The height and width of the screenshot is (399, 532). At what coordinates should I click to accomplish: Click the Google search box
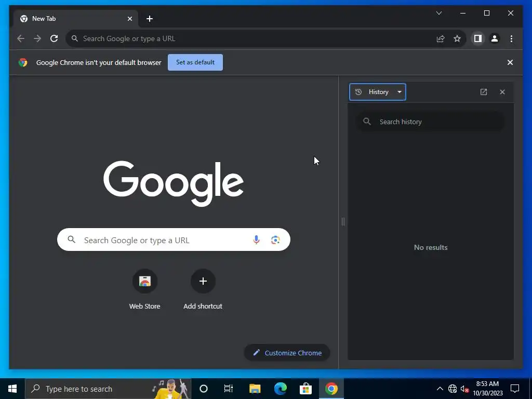tap(174, 240)
